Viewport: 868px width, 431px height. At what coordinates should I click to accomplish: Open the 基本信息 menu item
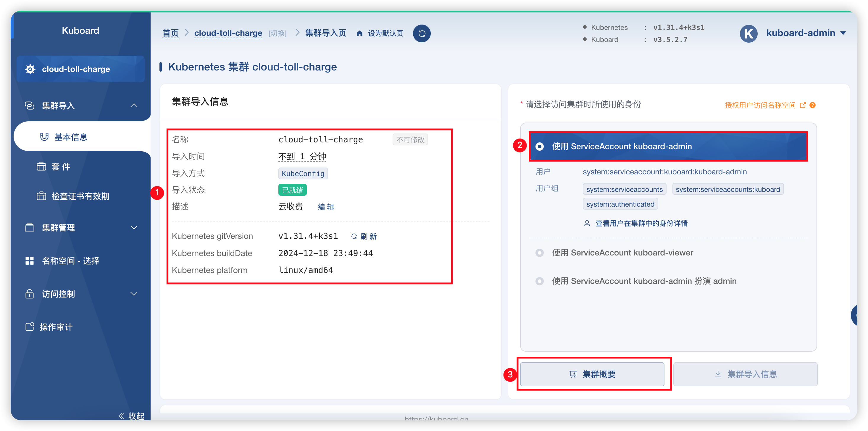point(82,136)
